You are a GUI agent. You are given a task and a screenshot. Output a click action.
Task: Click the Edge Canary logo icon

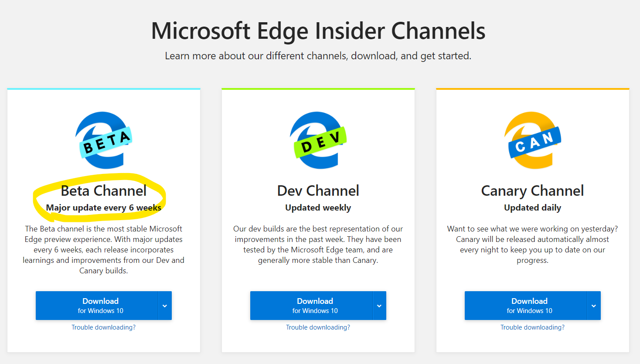click(533, 140)
